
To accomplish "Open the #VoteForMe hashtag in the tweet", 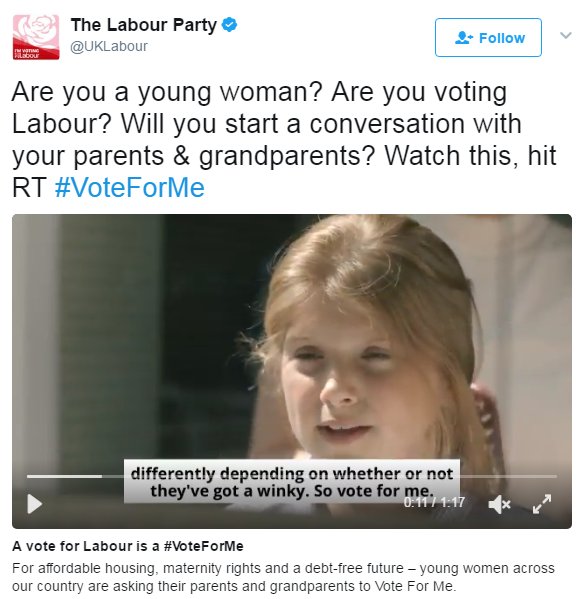I will (x=130, y=188).
